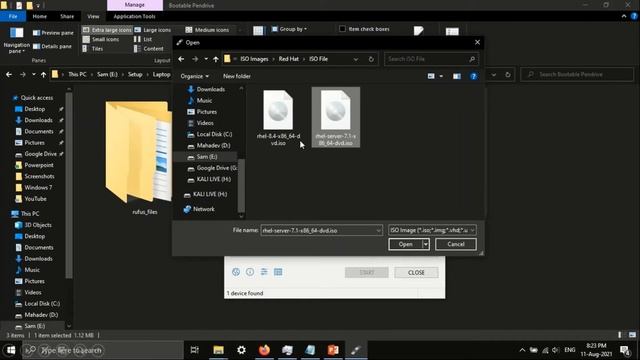Select Downloads in dialog navigation tree

click(x=211, y=89)
